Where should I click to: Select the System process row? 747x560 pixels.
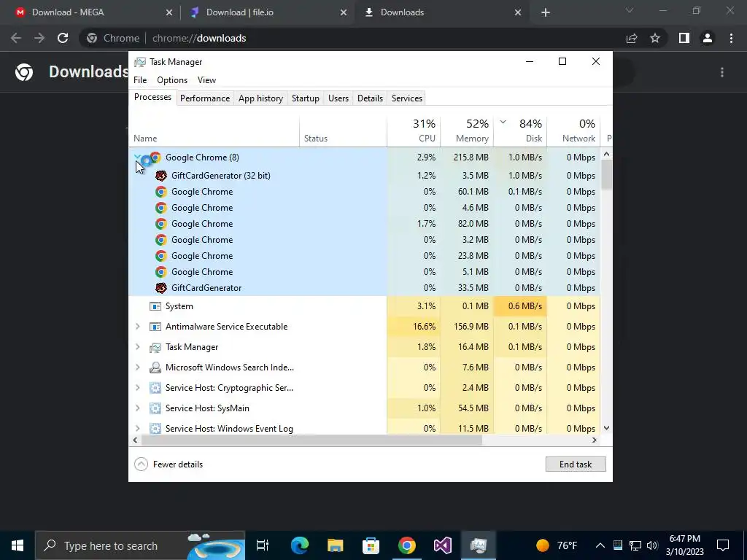pos(365,306)
